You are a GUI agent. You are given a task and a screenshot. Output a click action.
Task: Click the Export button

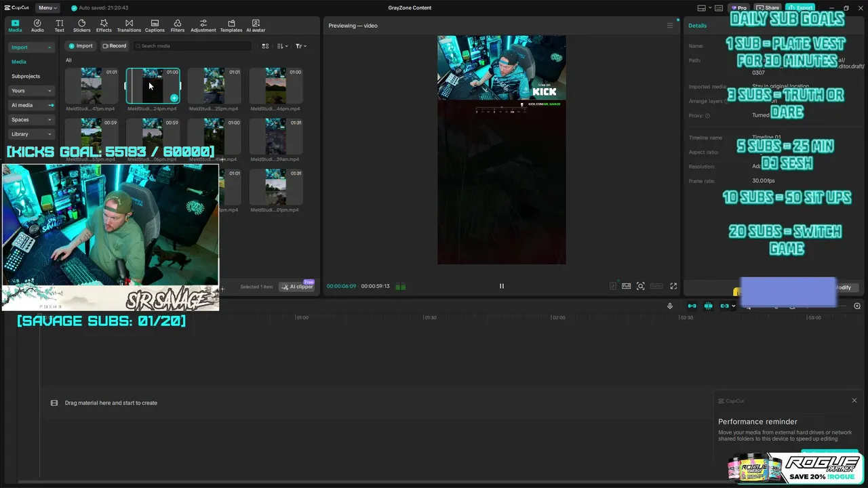coord(802,8)
